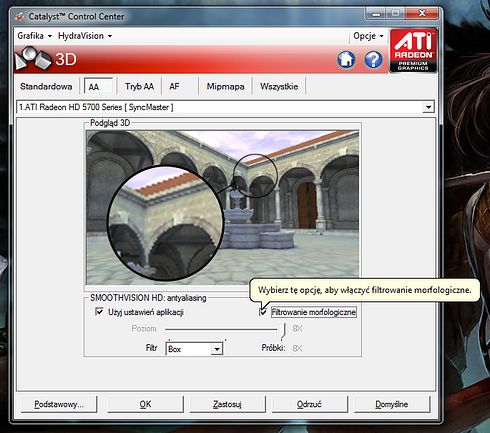Select the Mipmapa tab

click(x=225, y=87)
